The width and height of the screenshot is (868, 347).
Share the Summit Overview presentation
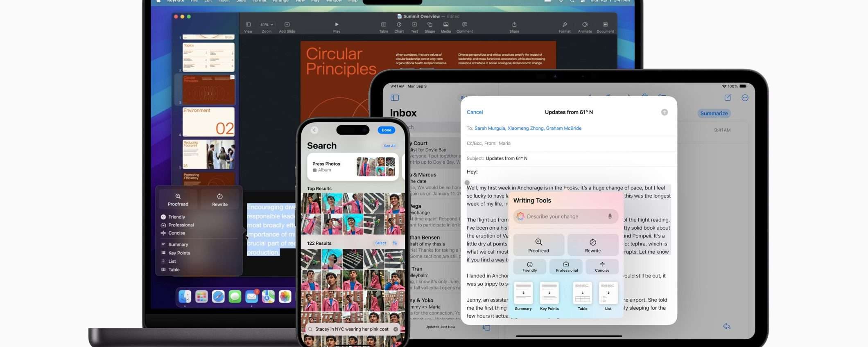pyautogui.click(x=514, y=27)
